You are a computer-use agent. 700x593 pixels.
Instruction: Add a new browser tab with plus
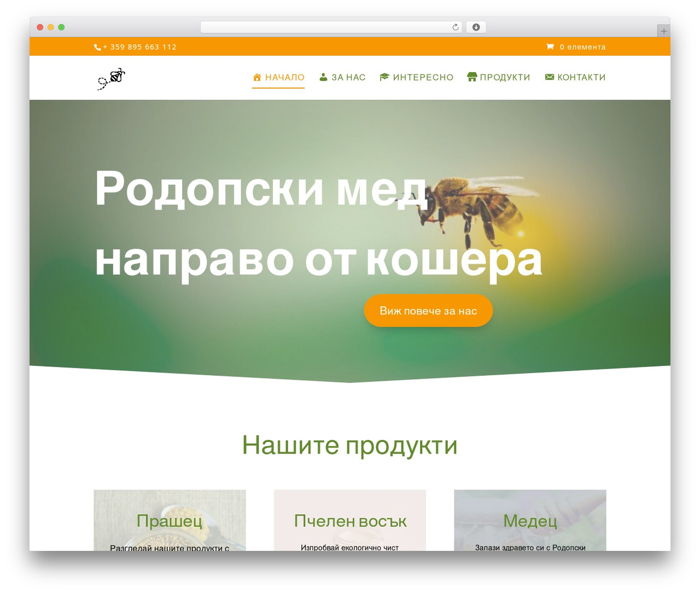pyautogui.click(x=663, y=31)
